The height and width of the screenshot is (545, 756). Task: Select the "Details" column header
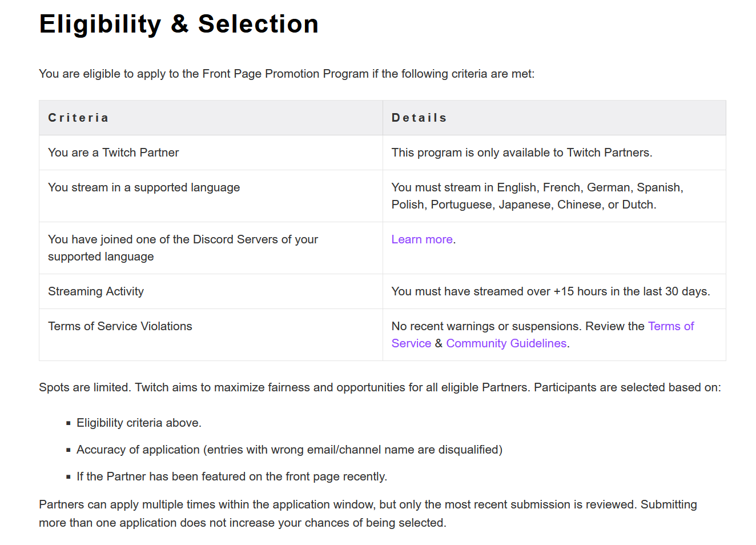[419, 118]
